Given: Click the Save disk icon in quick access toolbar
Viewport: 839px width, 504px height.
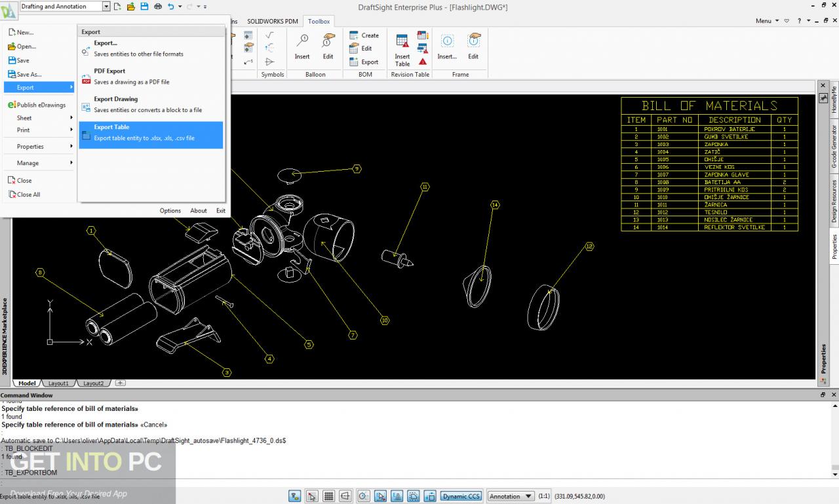Looking at the screenshot, I should [144, 7].
